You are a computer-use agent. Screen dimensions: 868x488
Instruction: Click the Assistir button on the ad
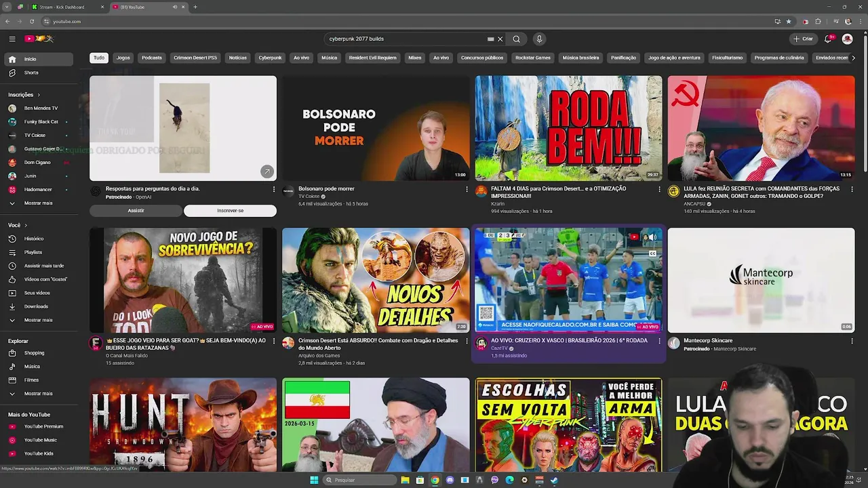point(136,211)
